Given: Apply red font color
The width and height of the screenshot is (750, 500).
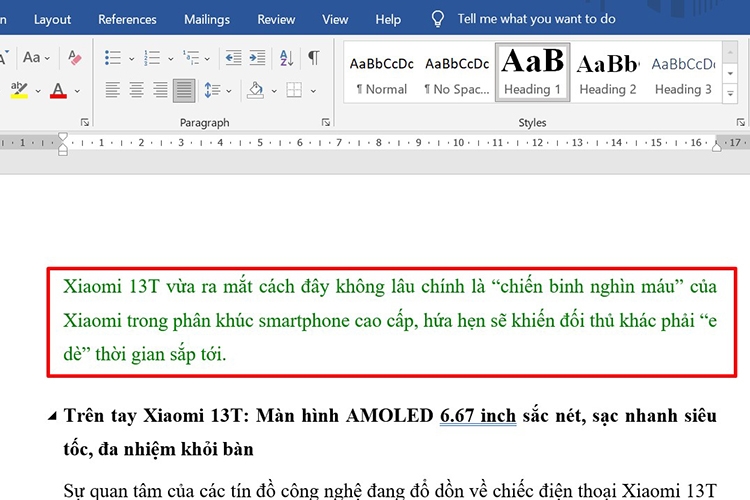Looking at the screenshot, I should [58, 90].
